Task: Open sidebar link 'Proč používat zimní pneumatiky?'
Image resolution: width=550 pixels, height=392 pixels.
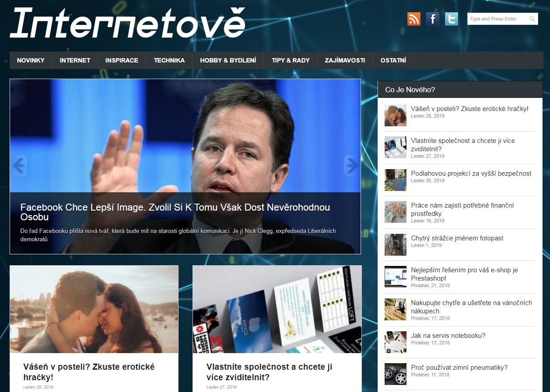Action: pos(459,368)
